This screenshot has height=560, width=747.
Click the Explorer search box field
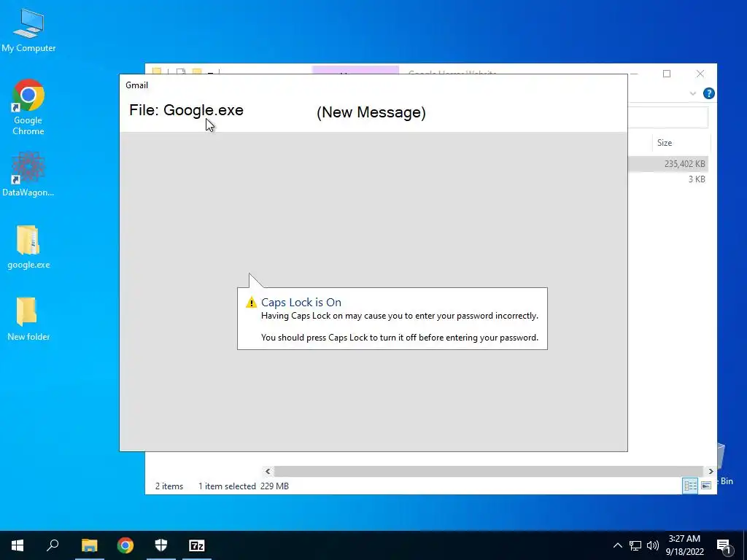[668, 117]
